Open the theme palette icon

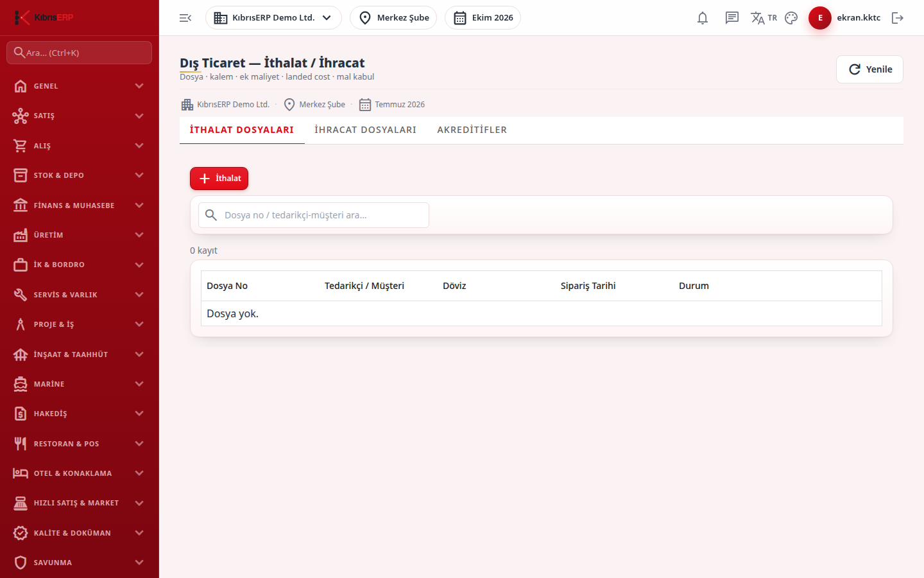pos(791,18)
